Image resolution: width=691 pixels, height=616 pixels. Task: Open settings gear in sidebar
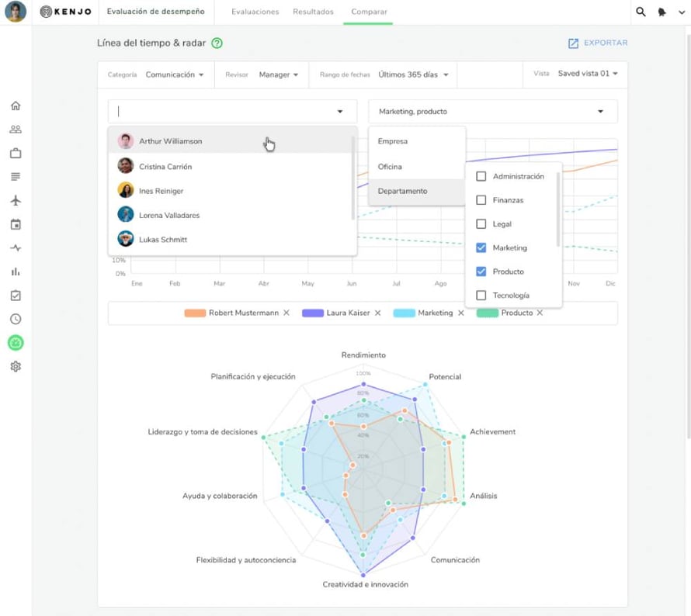[x=16, y=366]
